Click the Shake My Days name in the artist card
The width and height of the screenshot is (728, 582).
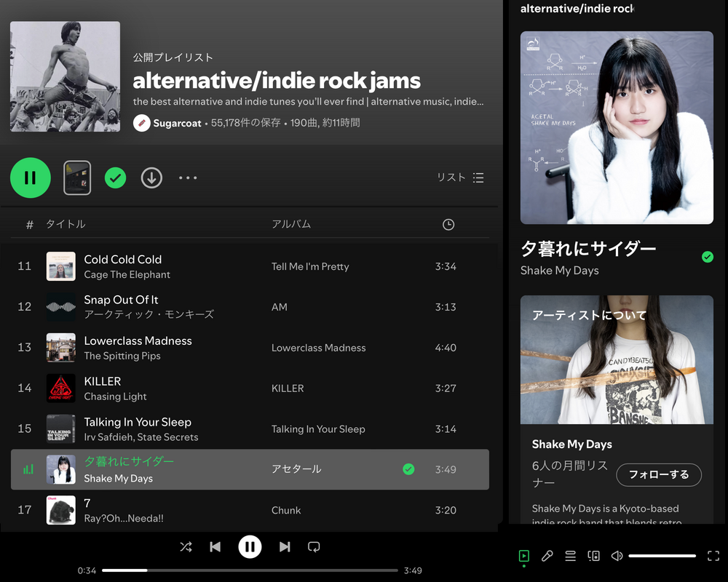click(572, 445)
